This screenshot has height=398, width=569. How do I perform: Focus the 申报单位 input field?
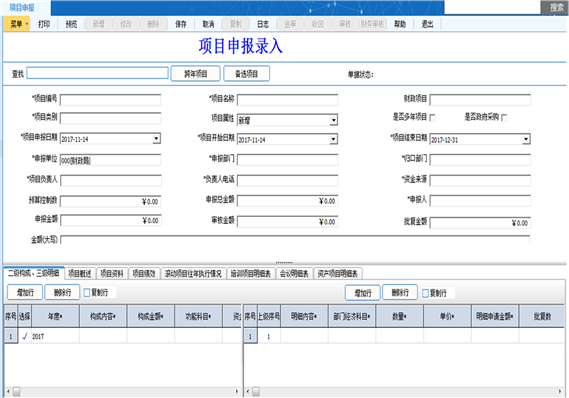point(110,160)
